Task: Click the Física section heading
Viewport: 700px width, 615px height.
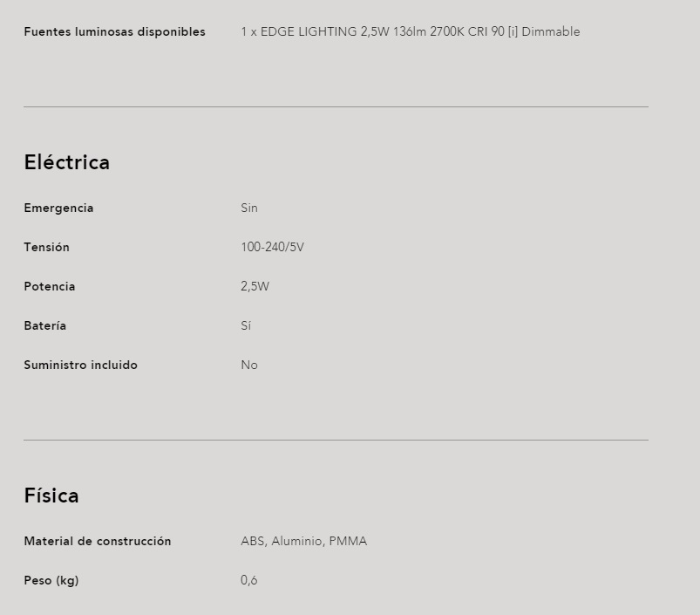Action: point(51,495)
